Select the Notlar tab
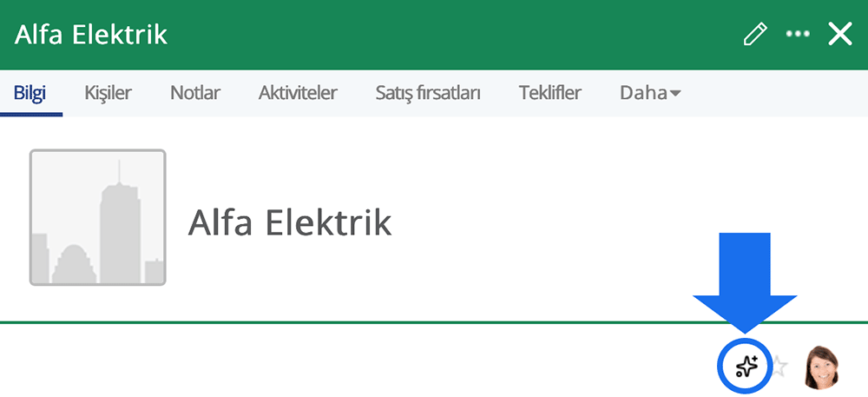 (x=195, y=93)
